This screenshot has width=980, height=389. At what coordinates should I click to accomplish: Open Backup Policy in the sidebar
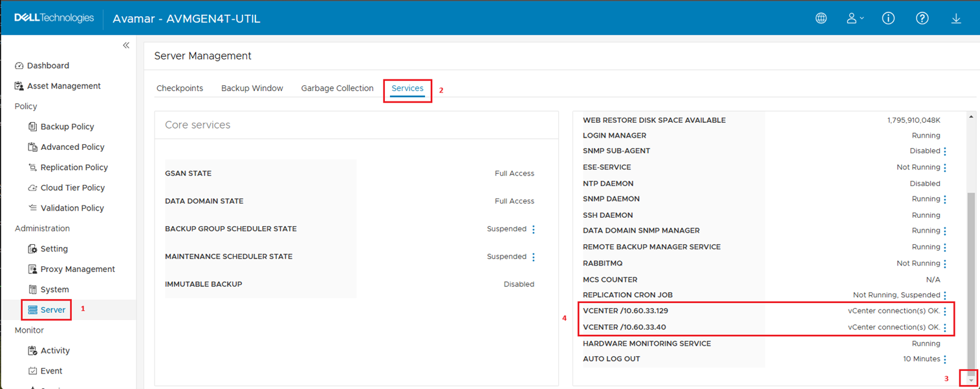[x=67, y=127]
